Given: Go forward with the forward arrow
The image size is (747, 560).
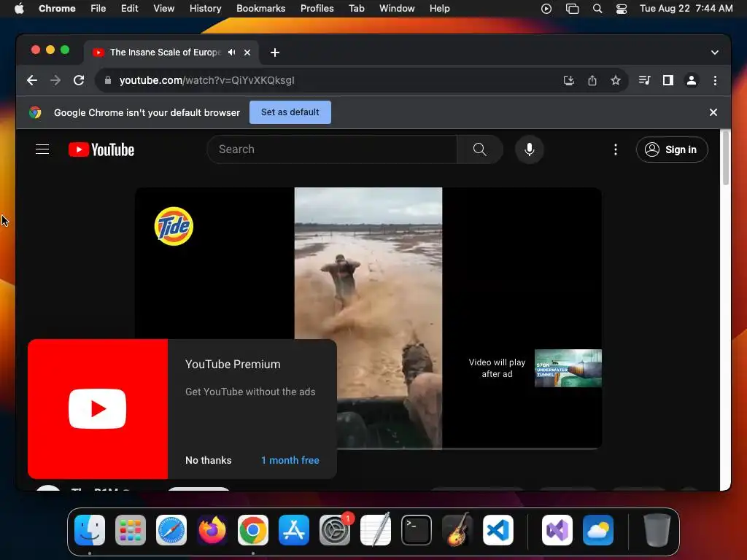Looking at the screenshot, I should 55,80.
